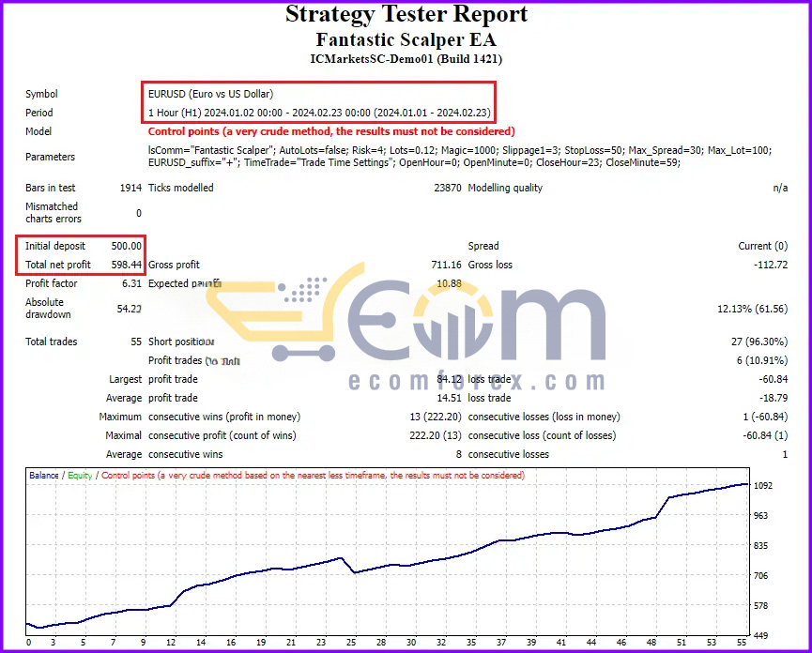The width and height of the screenshot is (812, 653).
Task: Select the Initial deposit 500.00 value
Action: pos(127,246)
